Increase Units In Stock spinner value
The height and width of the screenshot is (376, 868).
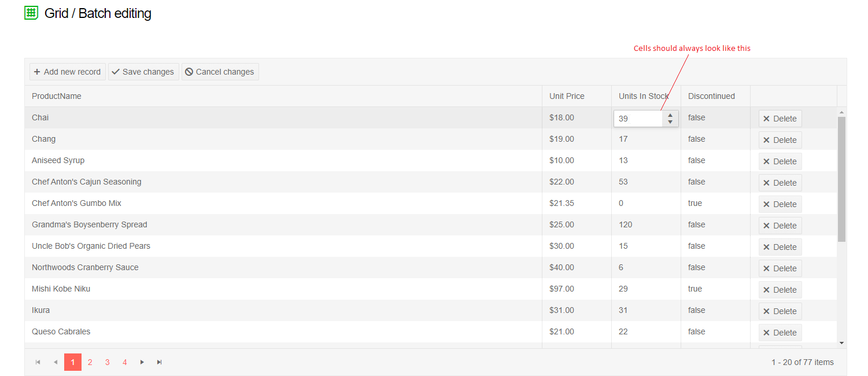[x=670, y=115]
